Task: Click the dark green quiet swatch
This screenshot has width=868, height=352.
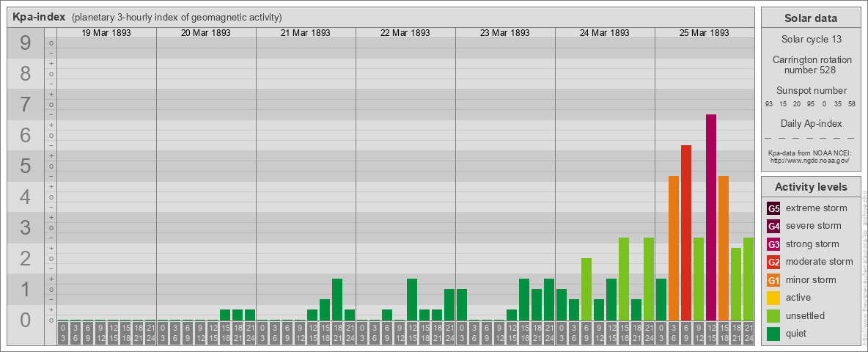Action: 773,334
